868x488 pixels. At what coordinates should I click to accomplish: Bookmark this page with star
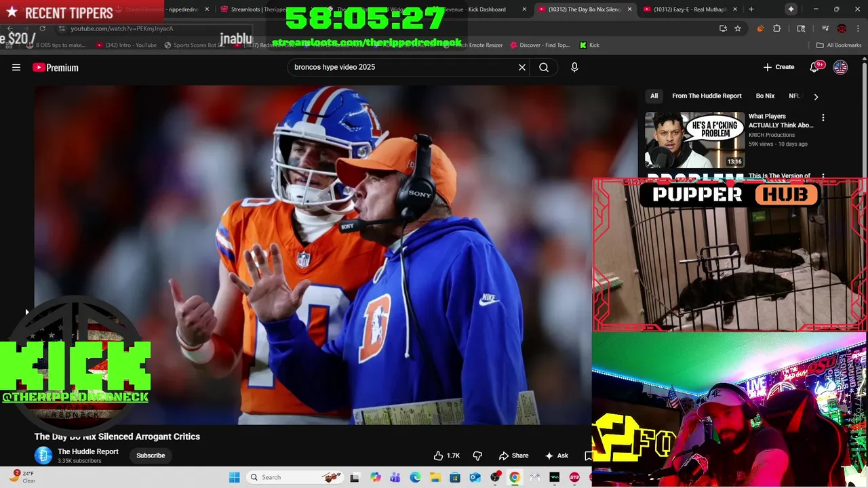pyautogui.click(x=738, y=28)
